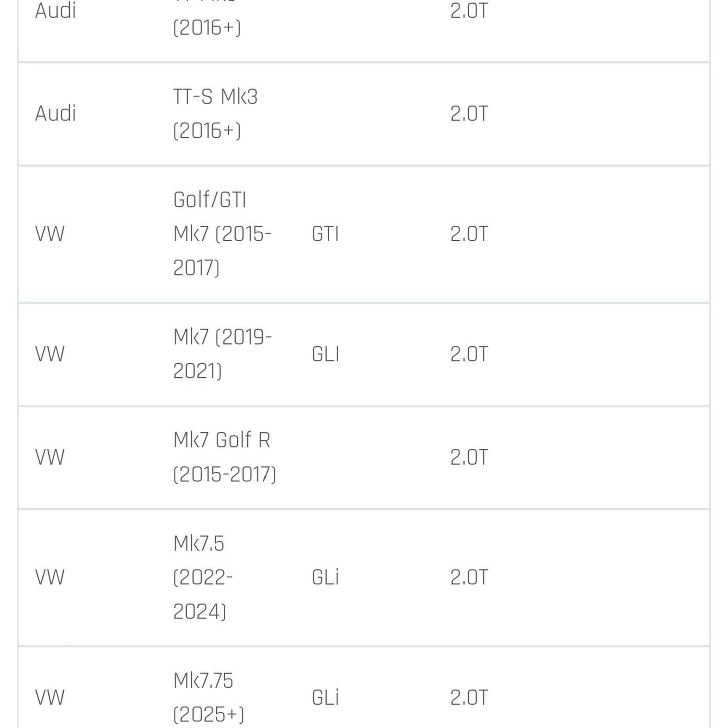Select 2.0T in the Mk7 Golf R row
Image resolution: width=728 pixels, height=728 pixels.
469,457
